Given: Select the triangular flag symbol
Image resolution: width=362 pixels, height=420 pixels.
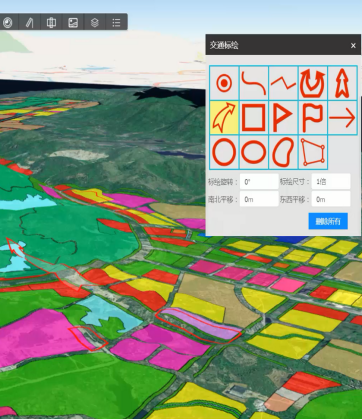Looking at the screenshot, I should [x=283, y=118].
